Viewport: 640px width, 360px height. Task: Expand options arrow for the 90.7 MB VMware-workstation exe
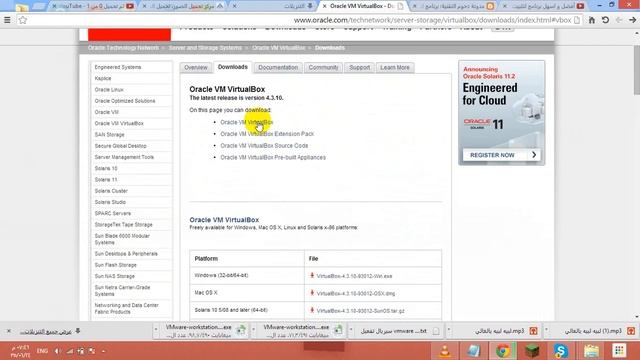coord(156,329)
